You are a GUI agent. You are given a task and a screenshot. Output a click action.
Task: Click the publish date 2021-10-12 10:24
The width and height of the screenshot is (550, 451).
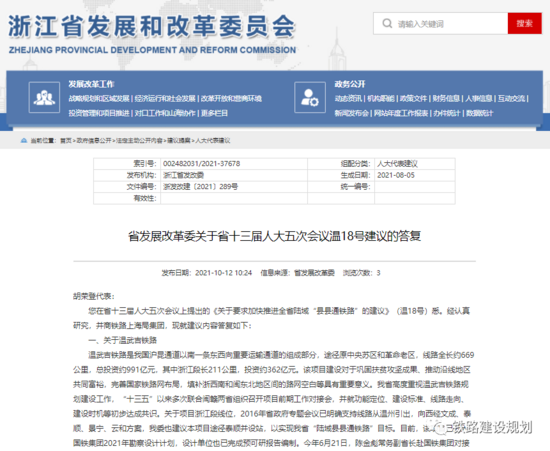(223, 273)
